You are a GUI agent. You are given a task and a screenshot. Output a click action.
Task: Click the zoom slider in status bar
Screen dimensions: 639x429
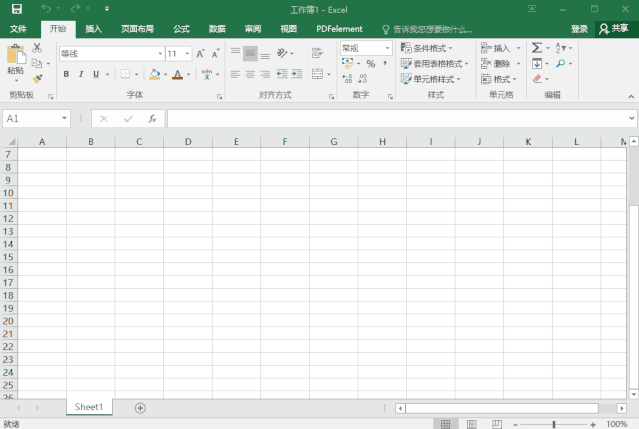[x=553, y=424]
